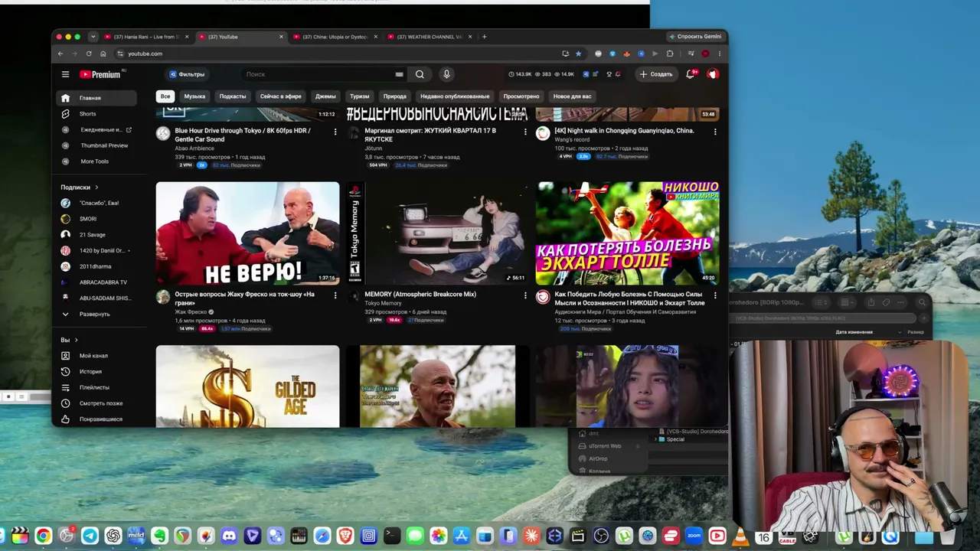Image resolution: width=980 pixels, height=551 pixels.
Task: Click the YouTube Premium logo
Action: 100,74
